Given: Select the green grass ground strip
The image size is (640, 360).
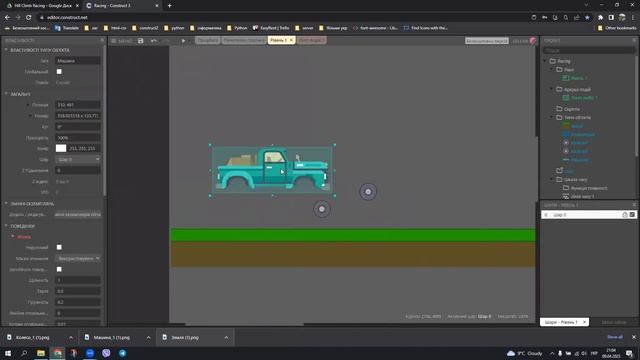Looking at the screenshot, I should (x=353, y=235).
